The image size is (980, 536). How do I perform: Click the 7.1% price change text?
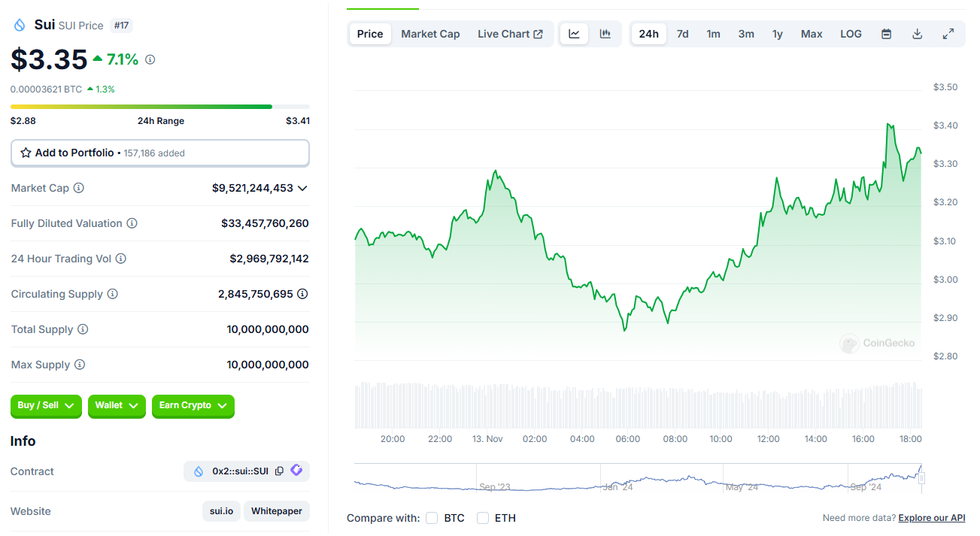tap(123, 59)
